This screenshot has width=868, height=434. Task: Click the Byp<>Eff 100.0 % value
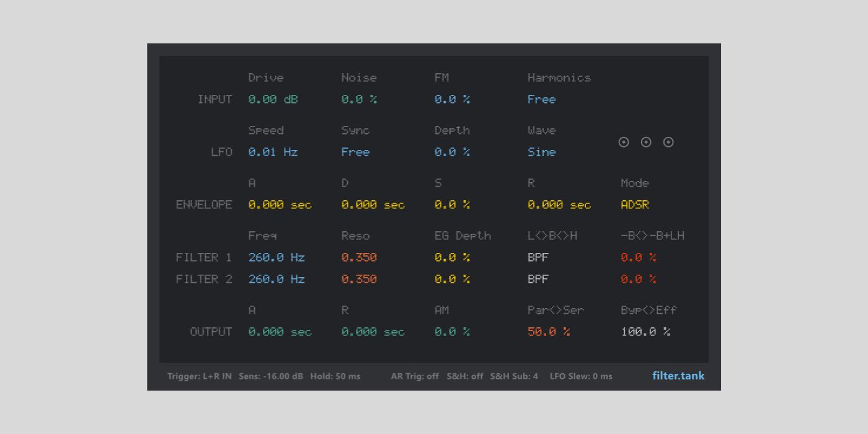point(645,332)
